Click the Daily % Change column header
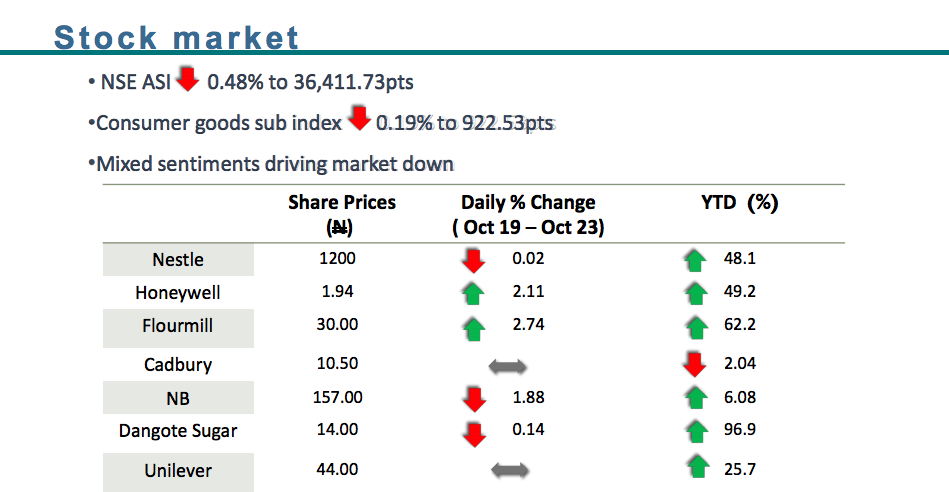This screenshot has width=949, height=492. coord(528,214)
